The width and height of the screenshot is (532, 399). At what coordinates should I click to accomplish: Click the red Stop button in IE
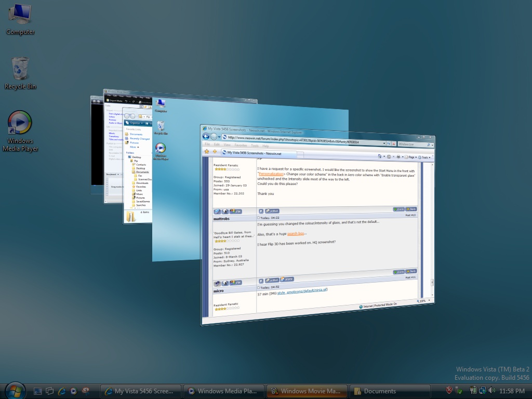(394, 144)
